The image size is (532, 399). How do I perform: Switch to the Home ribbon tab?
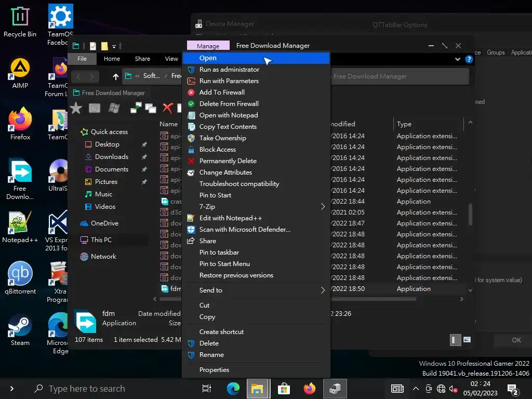pyautogui.click(x=112, y=59)
